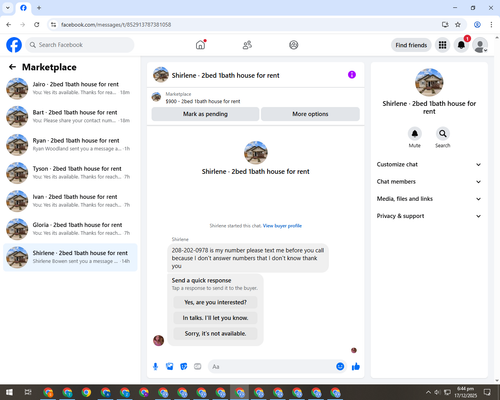Image resolution: width=500 pixels, height=400 pixels.
Task: Select Shirlene's conversation in the list
Action: pyautogui.click(x=70, y=257)
